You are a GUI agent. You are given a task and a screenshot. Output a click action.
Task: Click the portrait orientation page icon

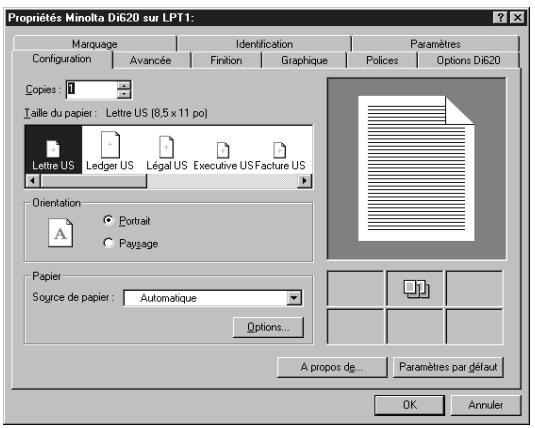pos(60,233)
